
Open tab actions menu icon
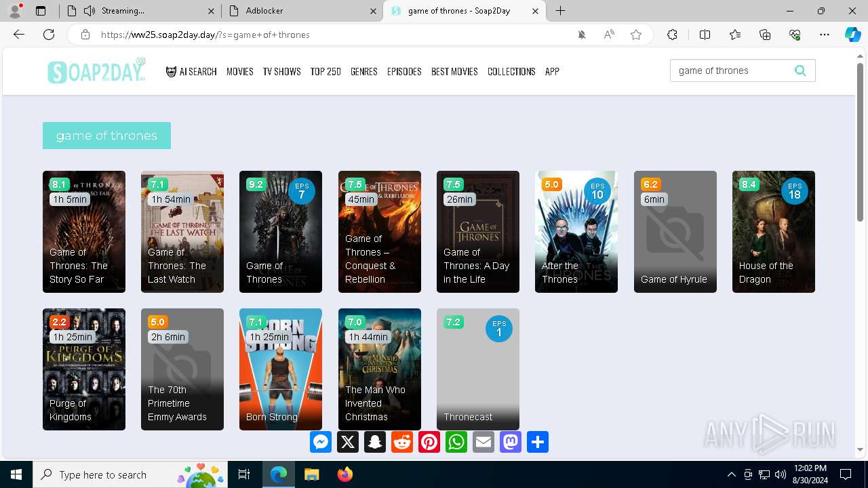pyautogui.click(x=41, y=11)
